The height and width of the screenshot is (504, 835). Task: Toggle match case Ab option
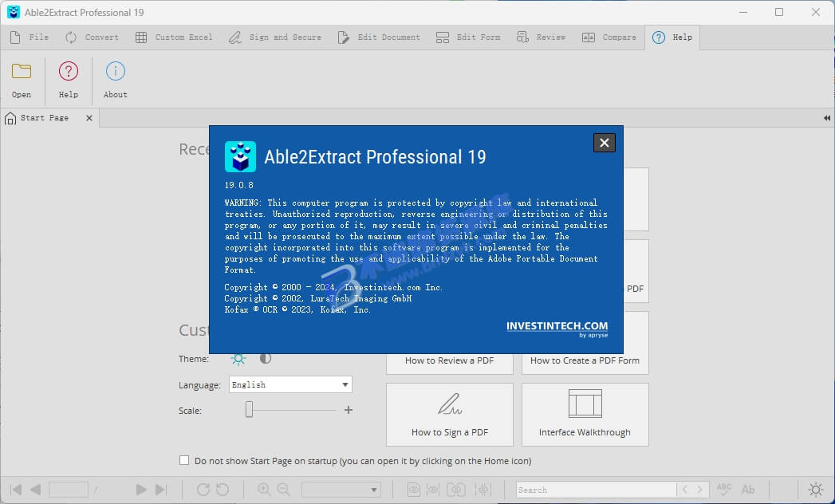(748, 490)
